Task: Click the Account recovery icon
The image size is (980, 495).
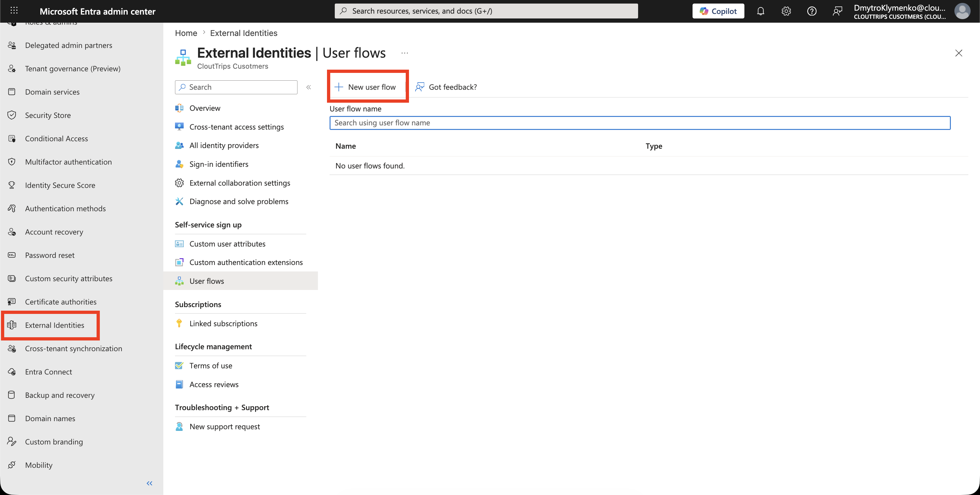Action: [12, 232]
